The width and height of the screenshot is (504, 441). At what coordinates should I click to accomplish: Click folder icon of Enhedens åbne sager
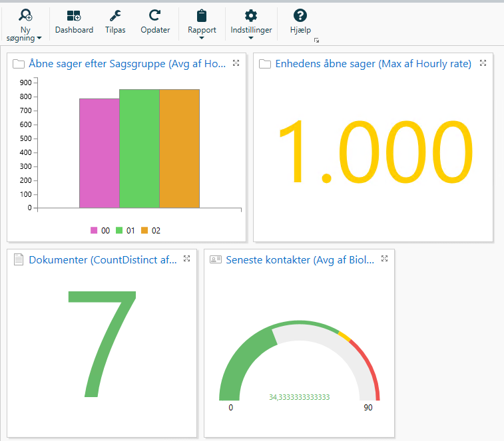click(265, 64)
